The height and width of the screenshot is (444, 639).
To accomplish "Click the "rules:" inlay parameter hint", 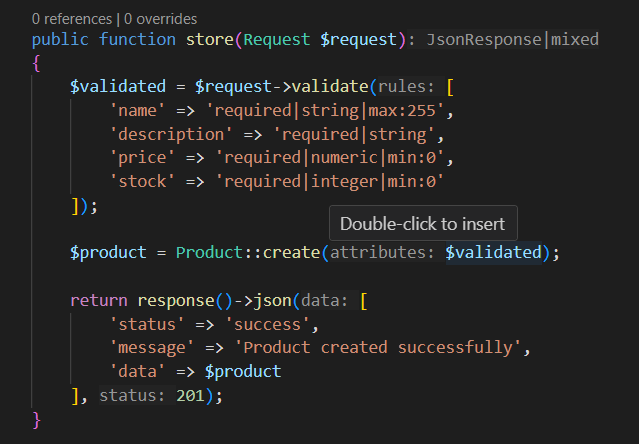I will (407, 87).
